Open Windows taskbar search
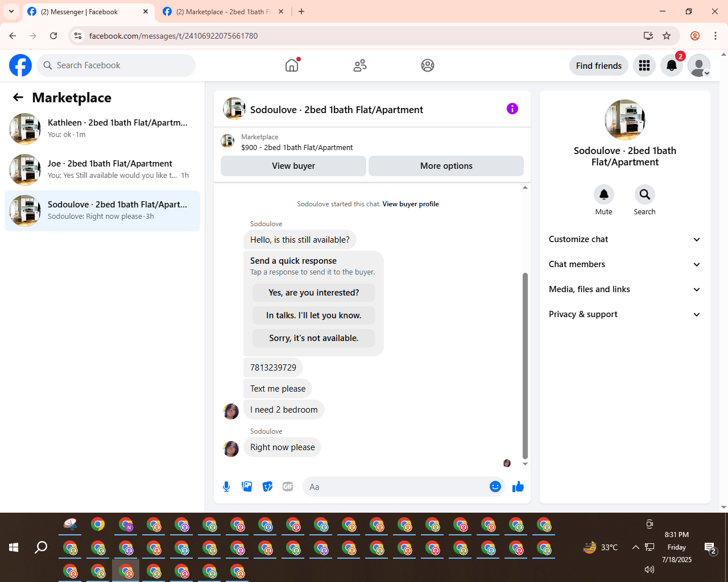 41,547
